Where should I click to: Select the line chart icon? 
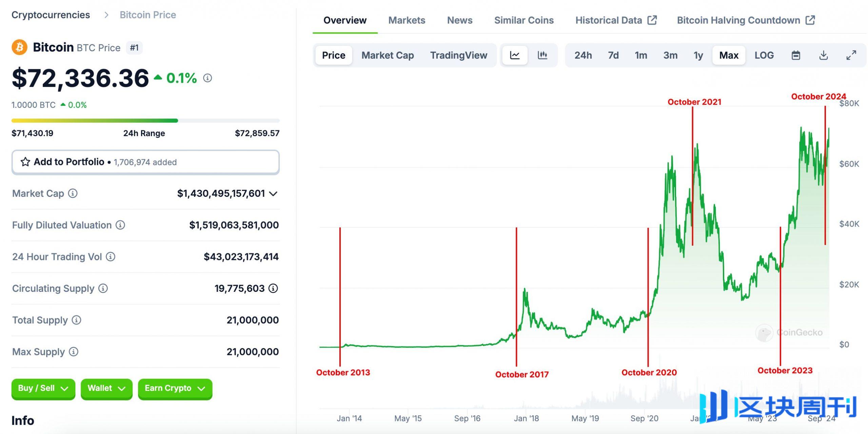515,55
